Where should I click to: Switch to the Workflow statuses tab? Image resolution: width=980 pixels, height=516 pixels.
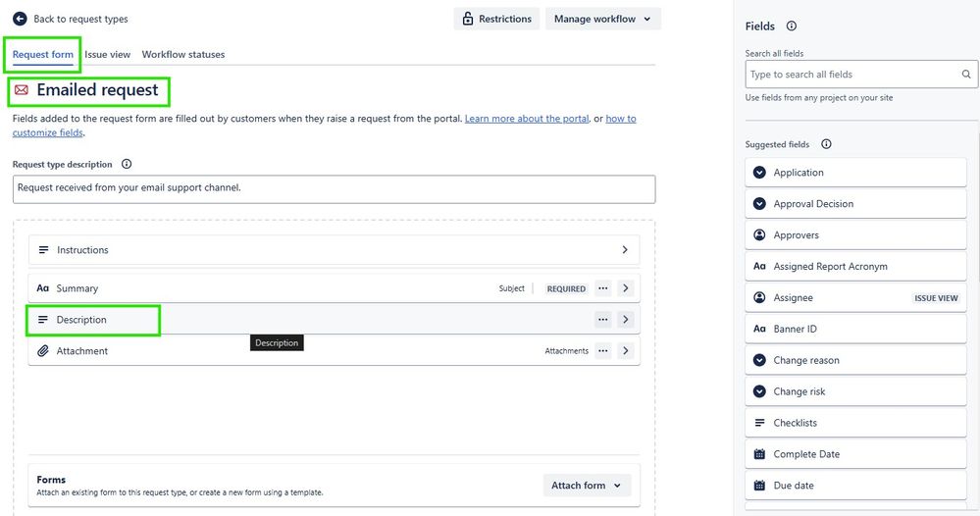[x=183, y=54]
